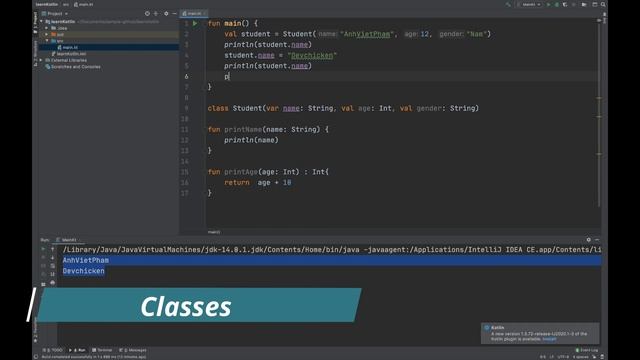Open the MainKt tab in Run panel

(68, 240)
